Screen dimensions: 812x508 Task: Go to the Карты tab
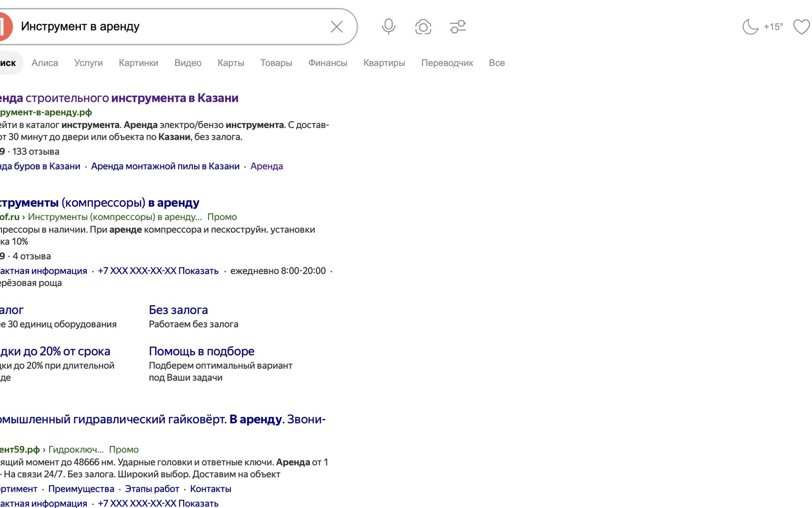(231, 63)
